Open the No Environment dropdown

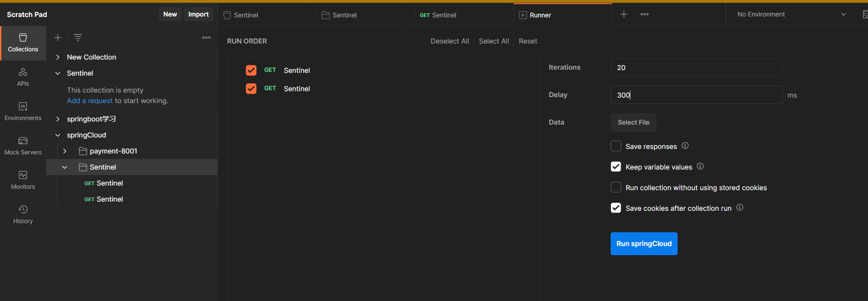point(791,14)
